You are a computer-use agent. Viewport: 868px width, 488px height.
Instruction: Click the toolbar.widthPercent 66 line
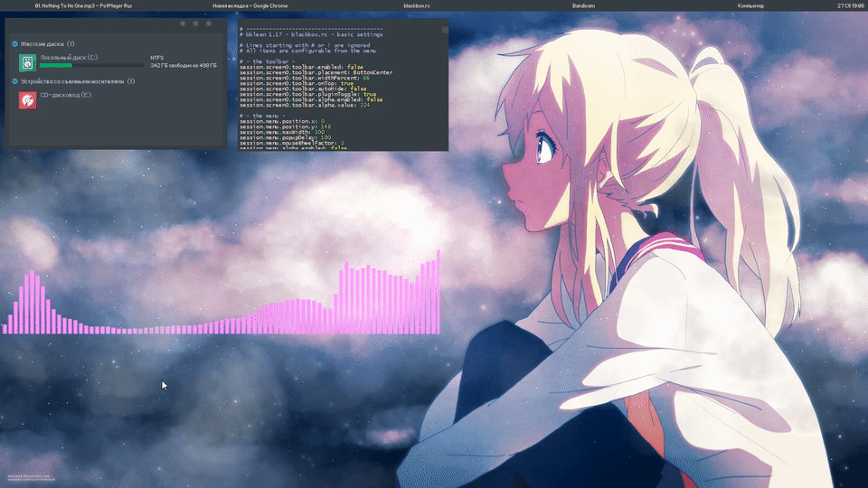pos(305,78)
